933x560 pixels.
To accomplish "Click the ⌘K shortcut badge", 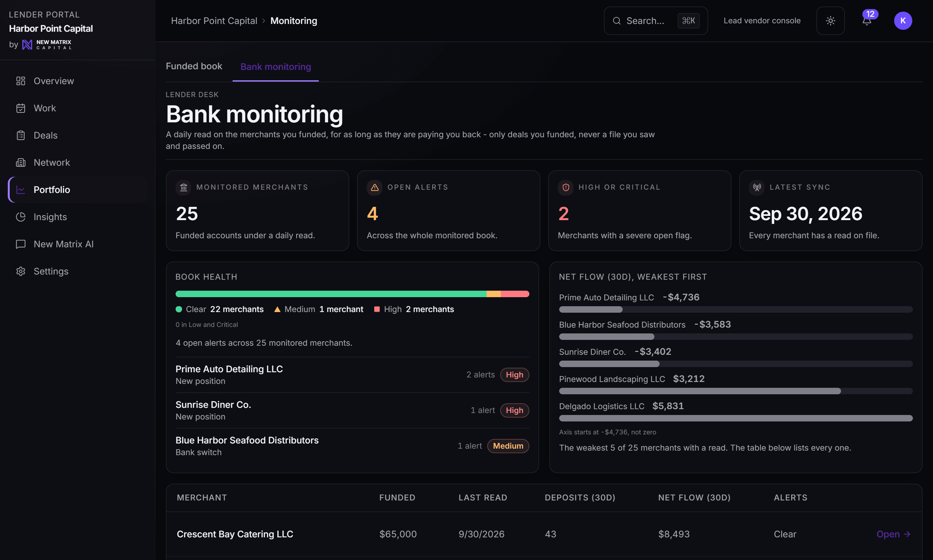I will 688,21.
